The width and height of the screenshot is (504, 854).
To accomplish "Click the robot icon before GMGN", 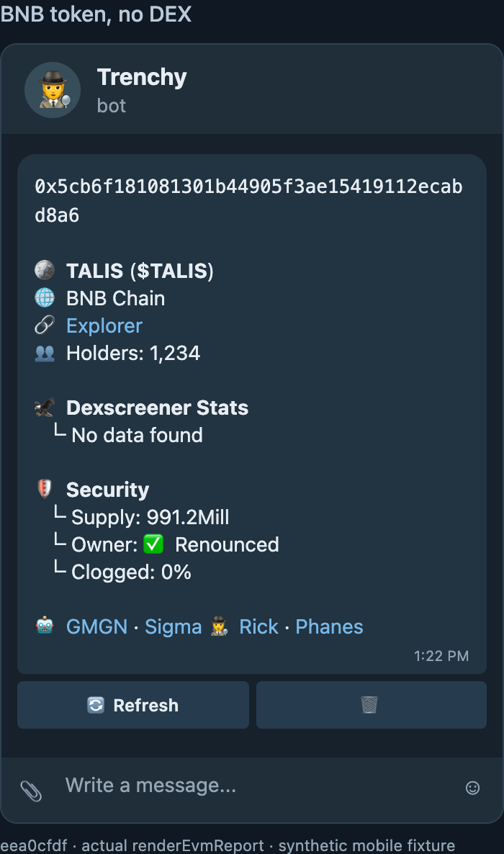I will (45, 626).
